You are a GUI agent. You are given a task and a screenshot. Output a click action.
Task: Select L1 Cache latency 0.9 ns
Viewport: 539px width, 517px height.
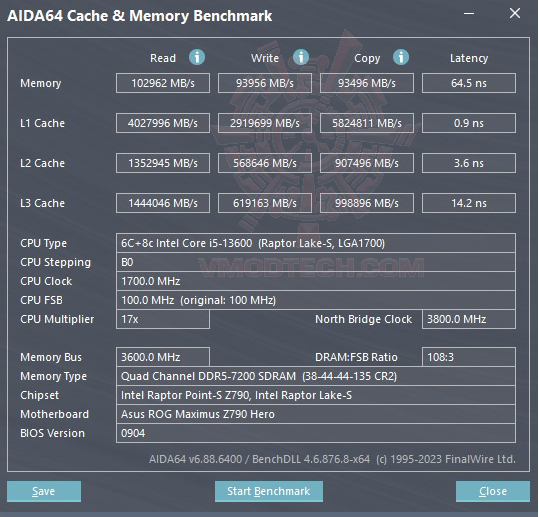[469, 123]
